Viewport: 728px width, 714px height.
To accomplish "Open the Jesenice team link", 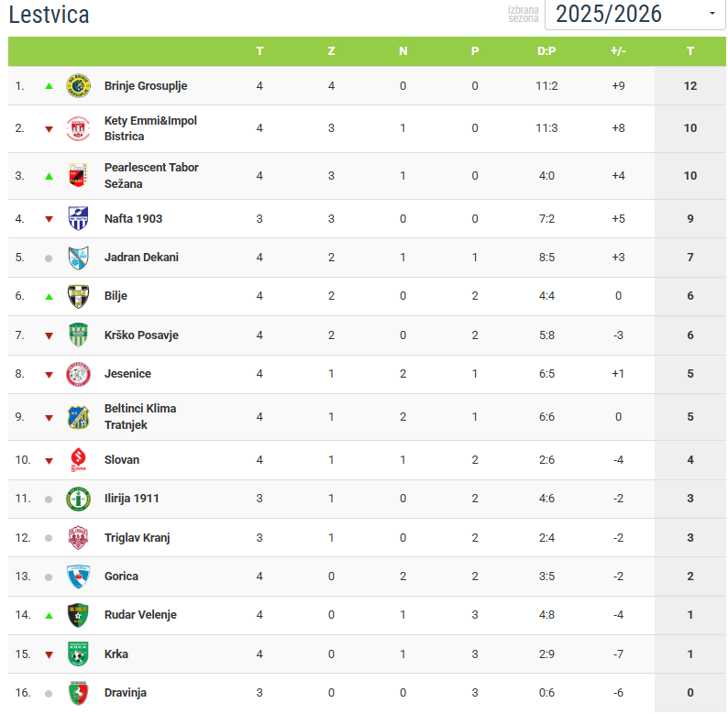I will [127, 374].
